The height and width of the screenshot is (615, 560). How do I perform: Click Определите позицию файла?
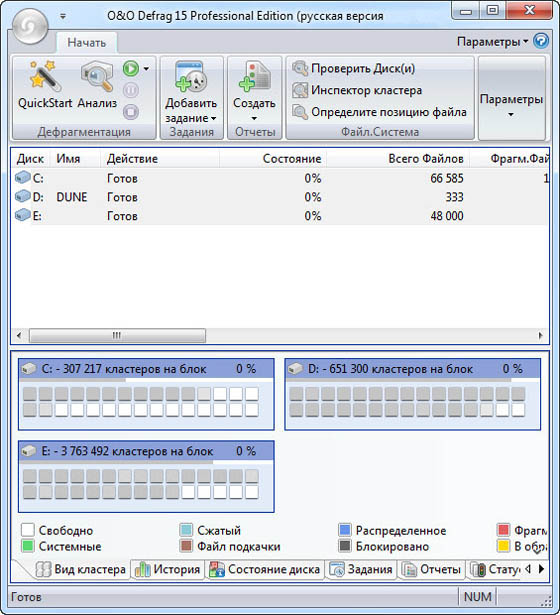379,112
